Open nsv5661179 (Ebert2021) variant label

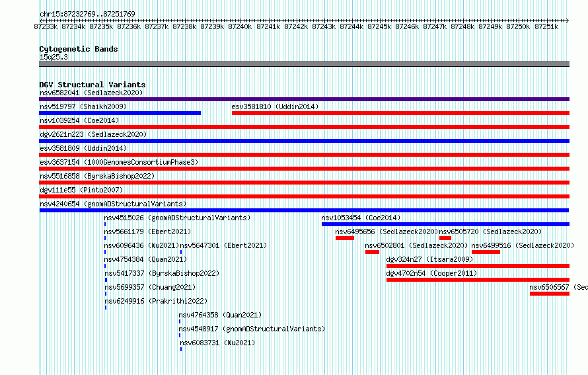[147, 231]
